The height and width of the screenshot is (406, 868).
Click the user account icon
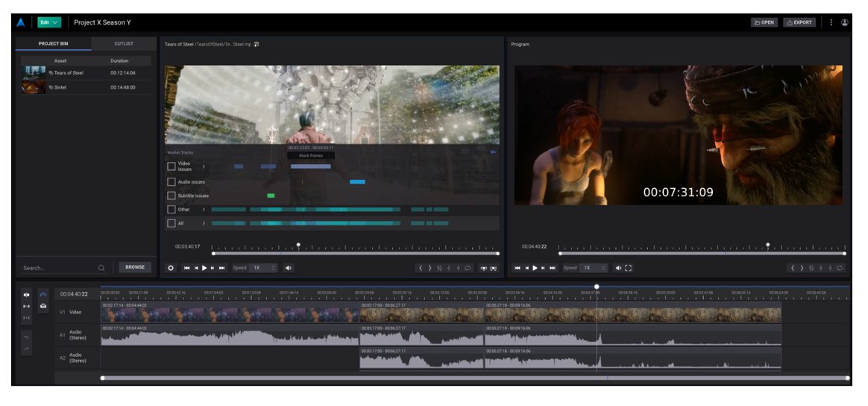click(845, 22)
